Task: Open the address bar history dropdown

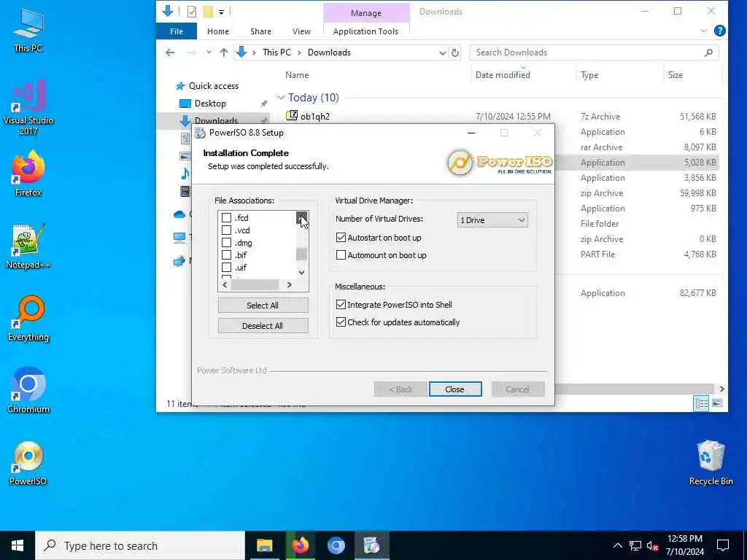Action: point(442,52)
